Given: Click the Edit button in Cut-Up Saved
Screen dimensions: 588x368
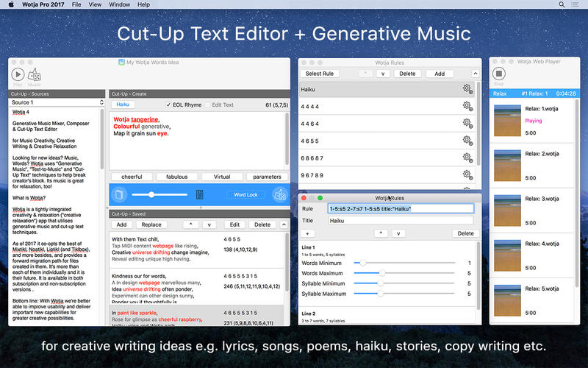Looking at the screenshot, I should [234, 224].
